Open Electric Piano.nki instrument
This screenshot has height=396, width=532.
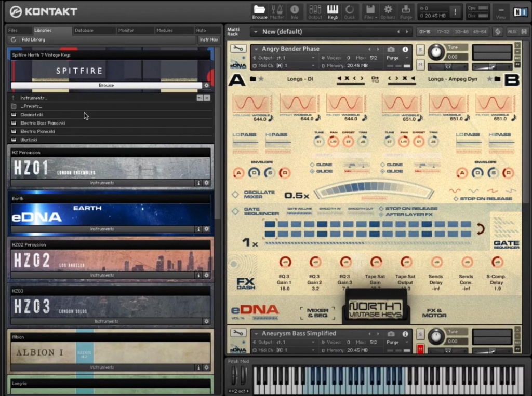coord(37,131)
